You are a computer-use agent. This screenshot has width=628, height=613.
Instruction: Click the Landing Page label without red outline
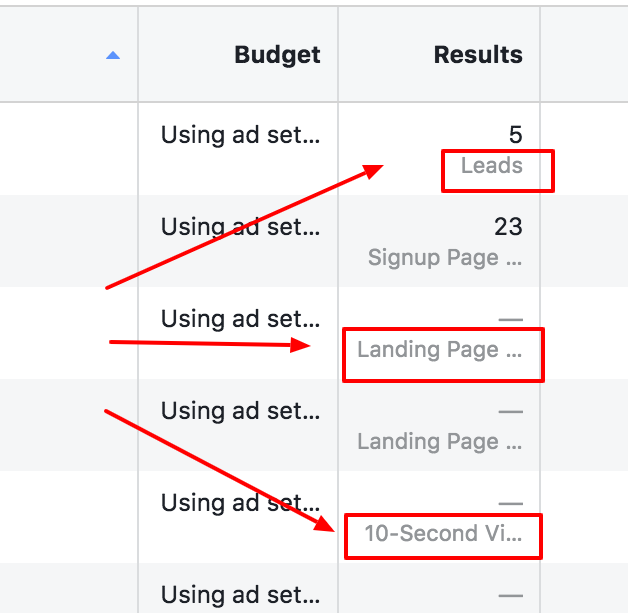coord(440,442)
